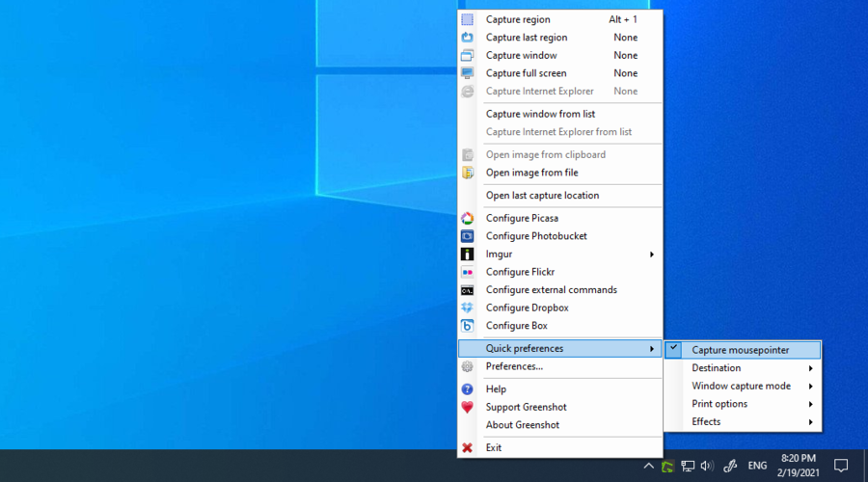Screen dimensions: 868x482
Task: Click the Support Greenshot heart icon
Action: 467,407
